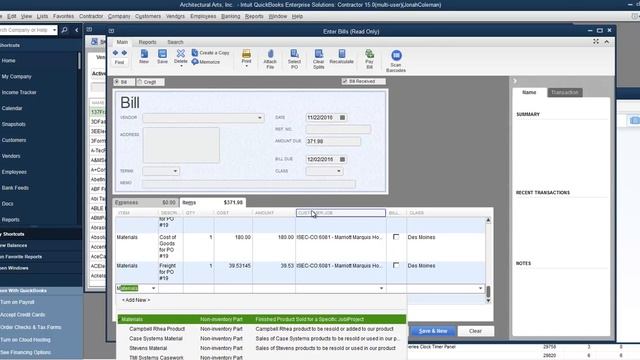Screen dimensions: 640x360
Task: Click the Amount Due field
Action: 333,141
